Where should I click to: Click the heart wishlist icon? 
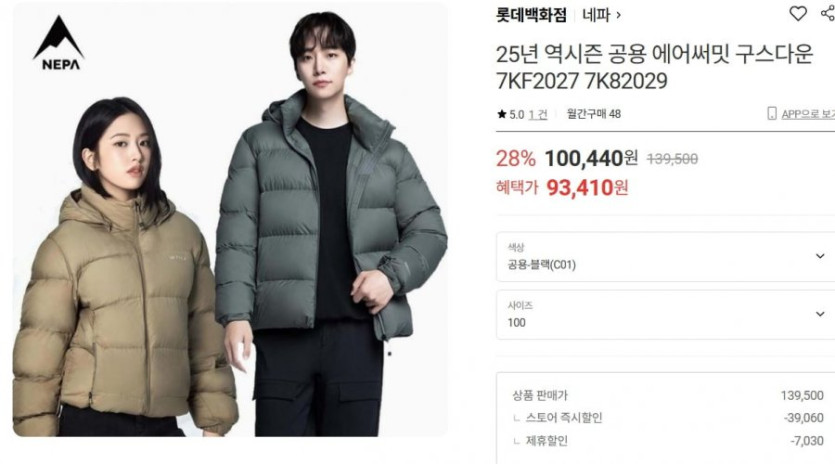pos(798,13)
